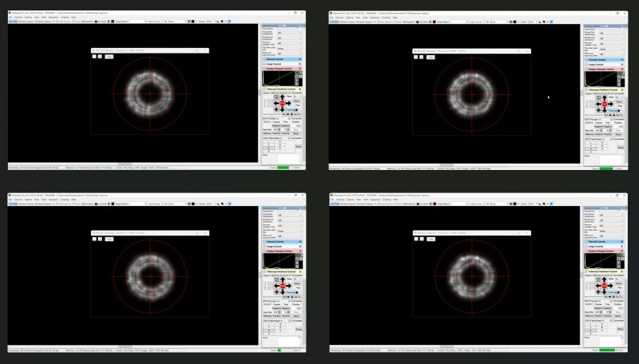
Task: Hit the red mount stop button in bottom-left window
Action: click(x=283, y=286)
